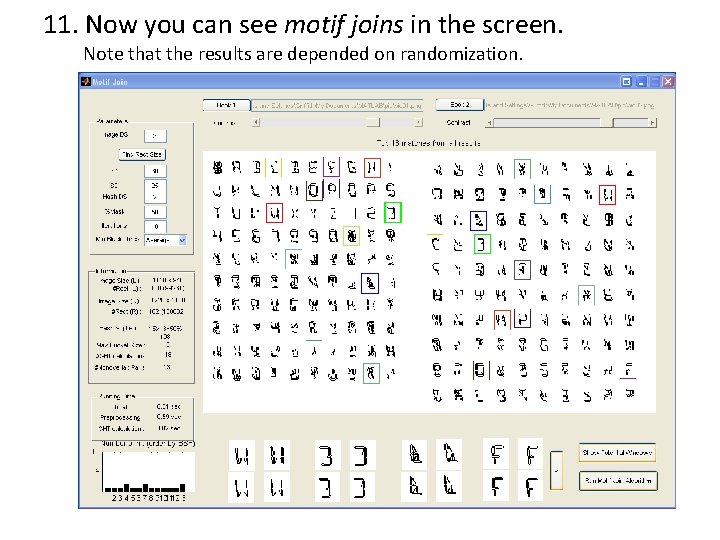Click the dock window icon in the title bar

(x=626, y=82)
